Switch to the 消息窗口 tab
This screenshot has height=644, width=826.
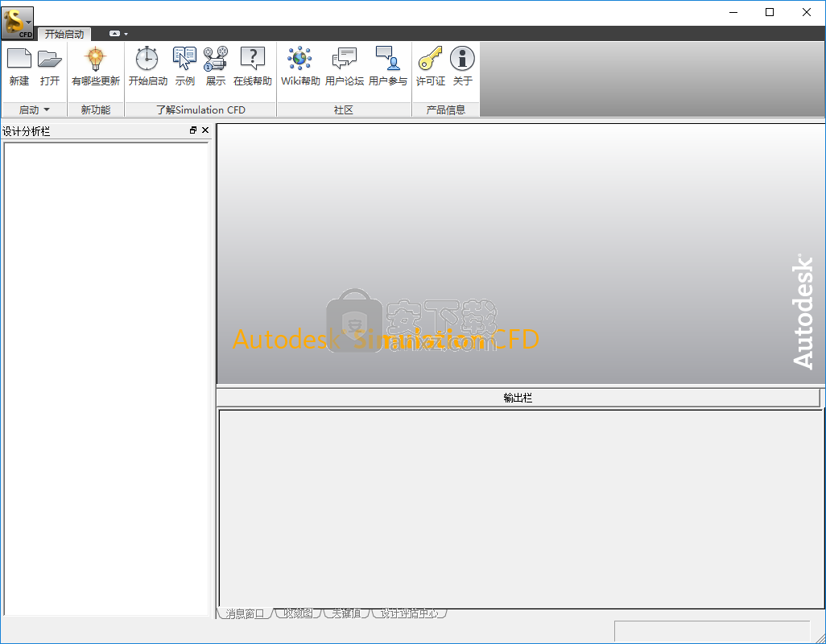[245, 613]
